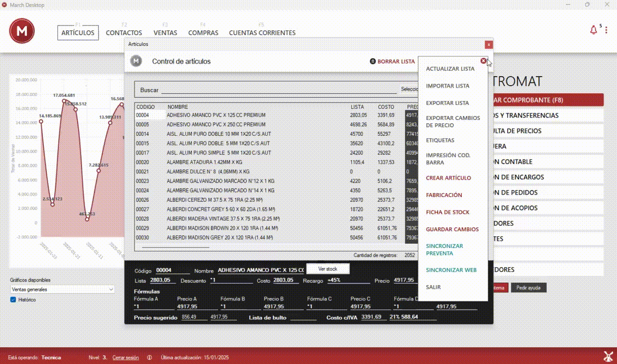Select SINCRONIZAR PREVENTA in the menu
Viewport: 617px width, 364px height.
click(x=444, y=249)
